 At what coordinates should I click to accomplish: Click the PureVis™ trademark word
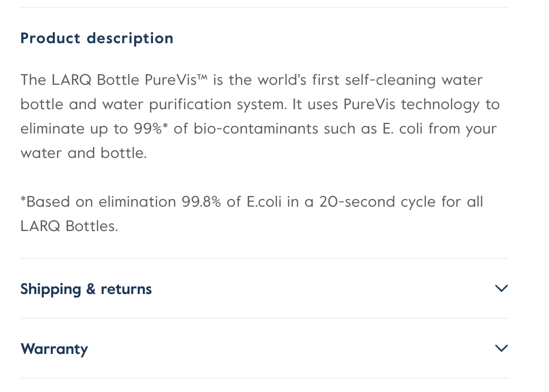176,80
